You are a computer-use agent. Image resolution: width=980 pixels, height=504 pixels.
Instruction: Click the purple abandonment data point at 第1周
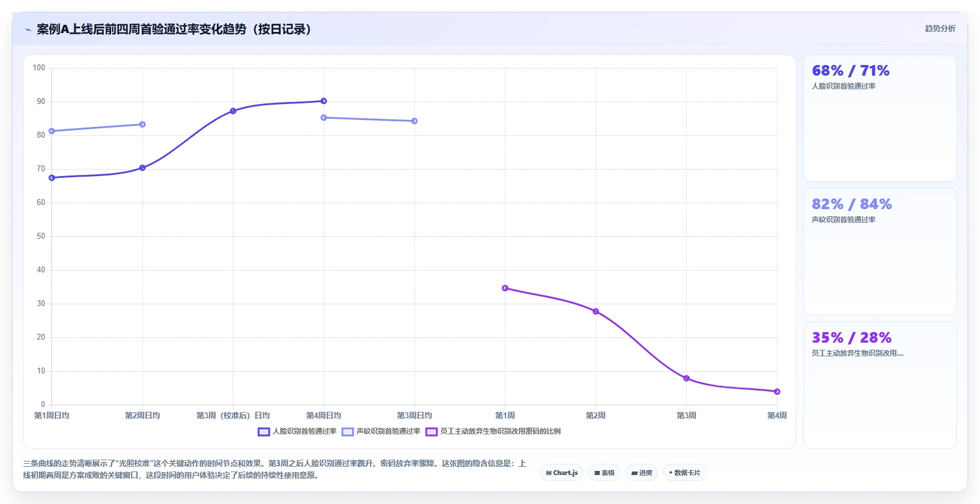pyautogui.click(x=505, y=288)
